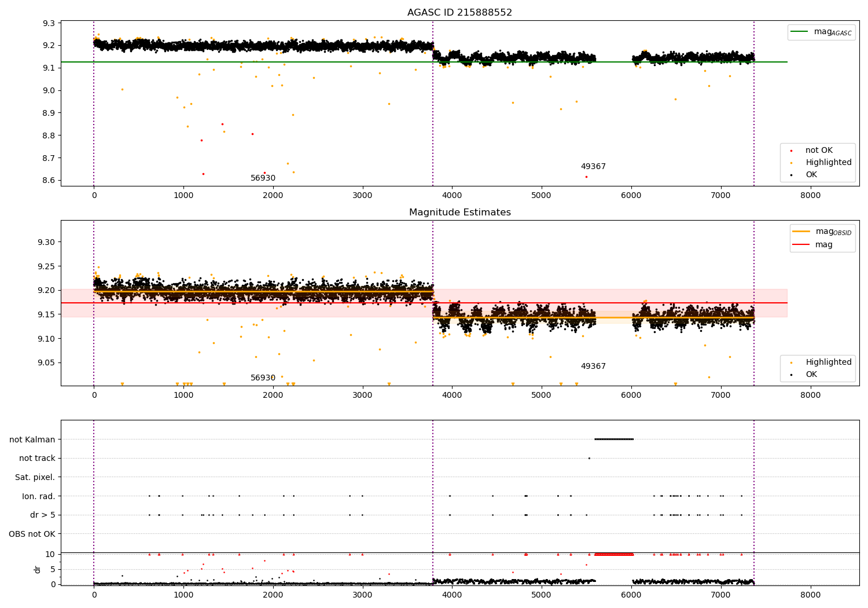Click the 5 tick label on the dr axis

pyautogui.click(x=53, y=569)
